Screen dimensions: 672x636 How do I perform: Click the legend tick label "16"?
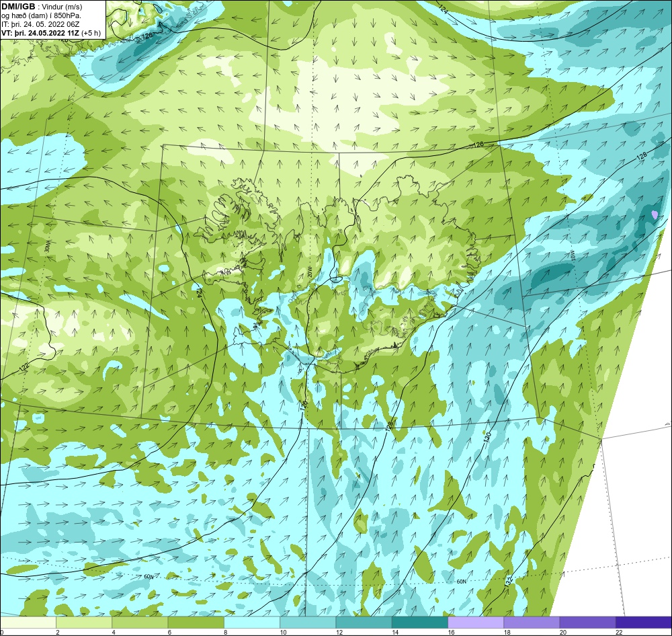tap(451, 632)
